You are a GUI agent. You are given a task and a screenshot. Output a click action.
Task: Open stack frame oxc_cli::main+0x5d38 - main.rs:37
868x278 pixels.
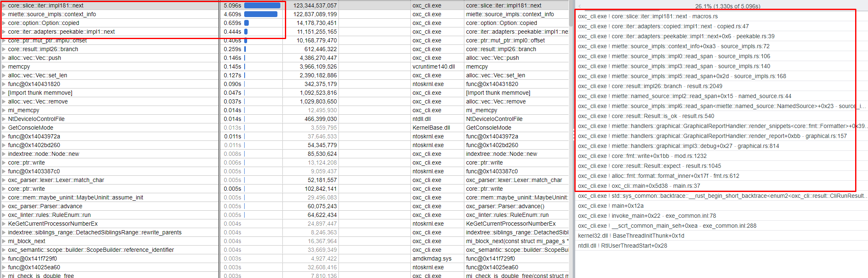[639, 186]
